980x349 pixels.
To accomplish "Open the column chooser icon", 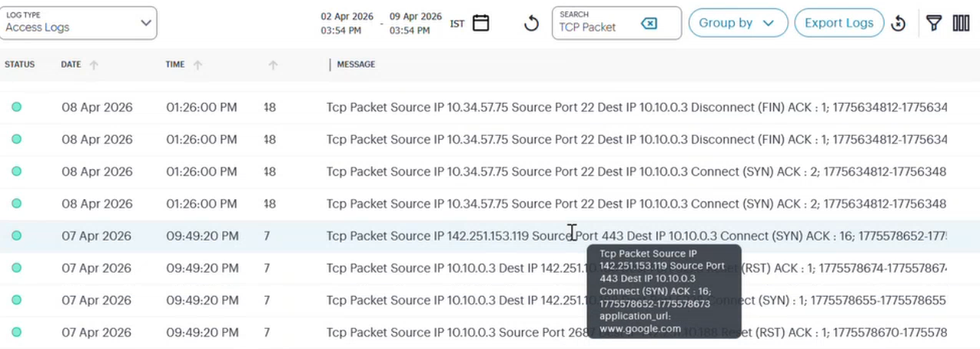I will coord(961,23).
